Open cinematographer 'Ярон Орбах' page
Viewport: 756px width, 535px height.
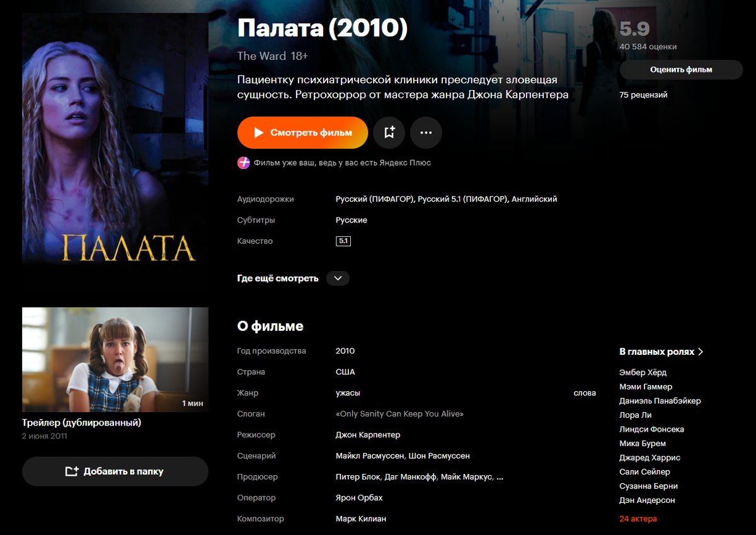tap(359, 498)
